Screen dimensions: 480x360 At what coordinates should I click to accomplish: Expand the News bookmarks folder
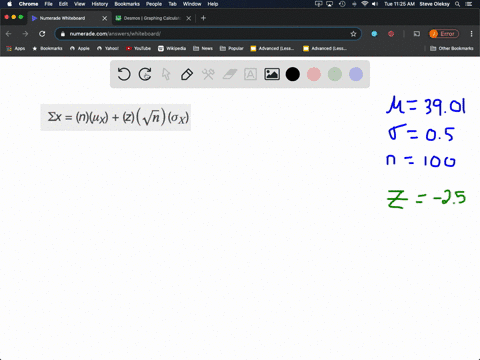[203, 48]
